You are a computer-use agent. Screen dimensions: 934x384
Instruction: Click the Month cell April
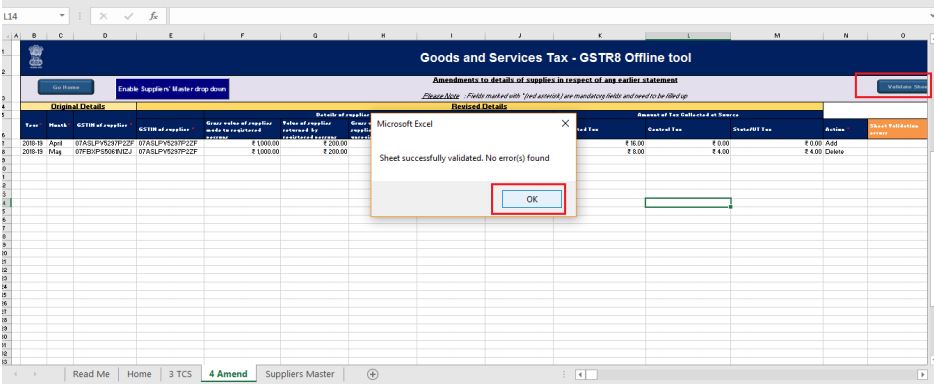pos(60,143)
